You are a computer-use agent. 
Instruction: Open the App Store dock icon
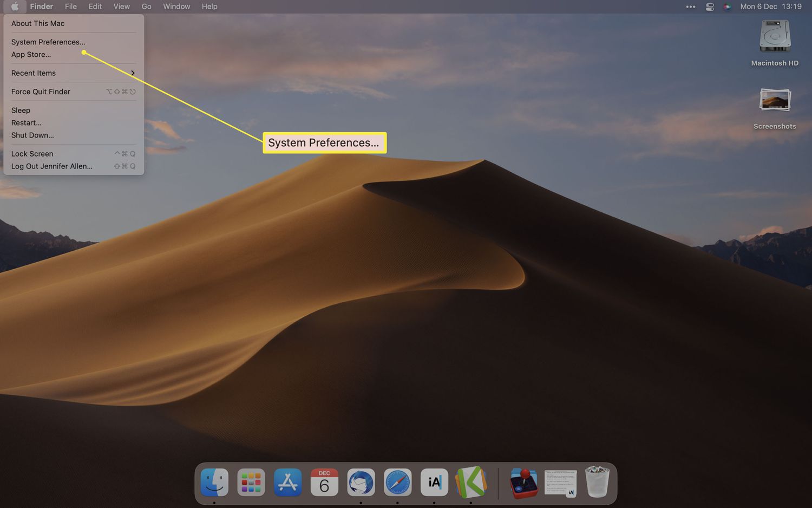pos(287,482)
